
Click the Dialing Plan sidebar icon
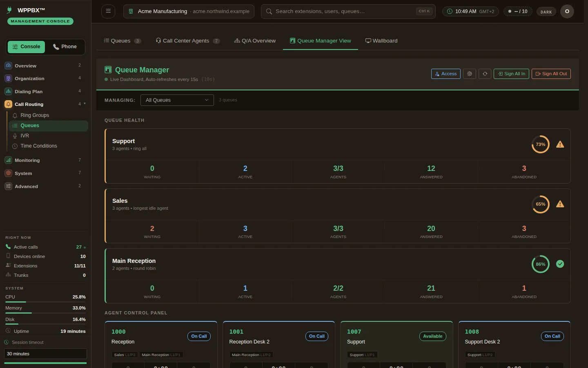point(8,92)
